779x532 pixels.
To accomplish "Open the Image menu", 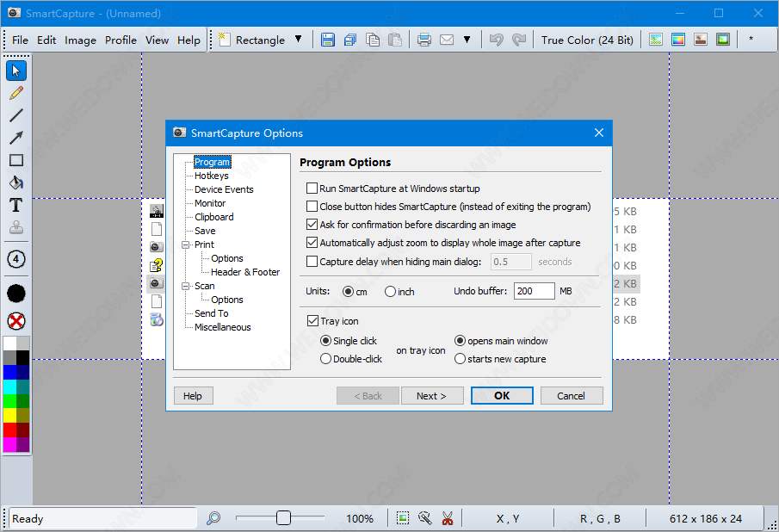I will tap(80, 40).
